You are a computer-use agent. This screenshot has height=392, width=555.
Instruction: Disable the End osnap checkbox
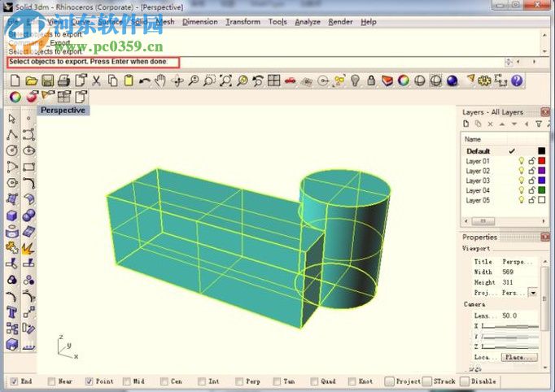(15, 381)
